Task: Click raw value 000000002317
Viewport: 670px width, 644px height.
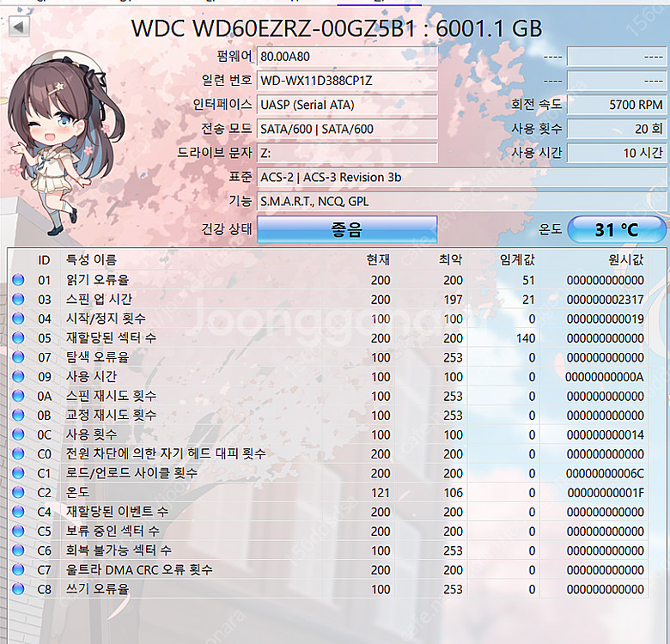Action: pos(605,300)
